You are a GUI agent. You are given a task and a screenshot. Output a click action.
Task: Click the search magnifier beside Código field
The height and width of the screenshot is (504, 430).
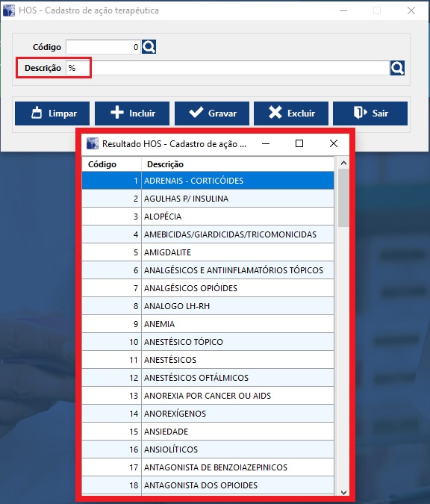[x=149, y=47]
